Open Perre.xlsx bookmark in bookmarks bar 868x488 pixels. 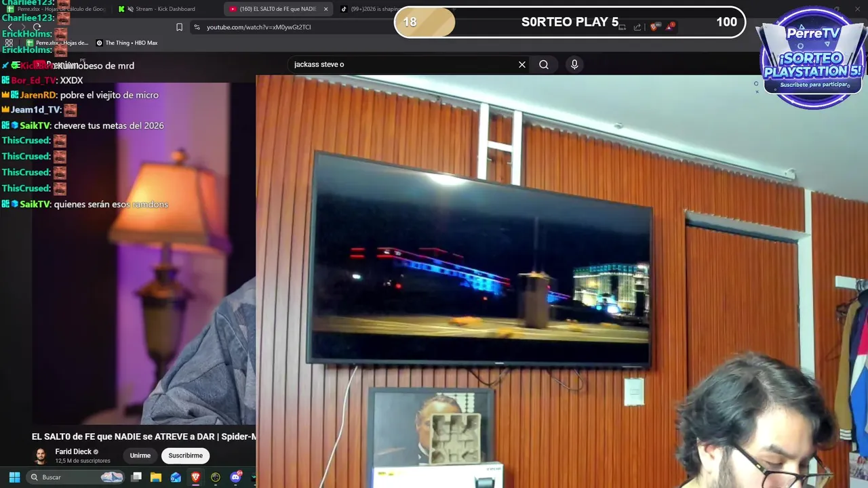[x=57, y=43]
